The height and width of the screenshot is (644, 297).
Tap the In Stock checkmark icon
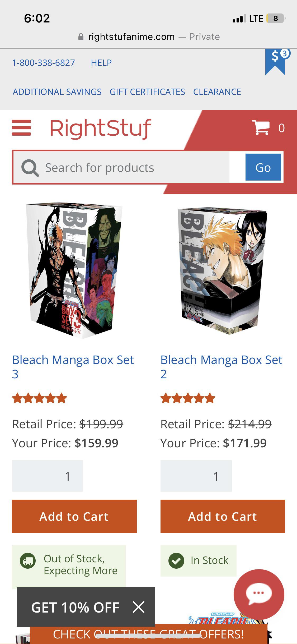click(176, 560)
